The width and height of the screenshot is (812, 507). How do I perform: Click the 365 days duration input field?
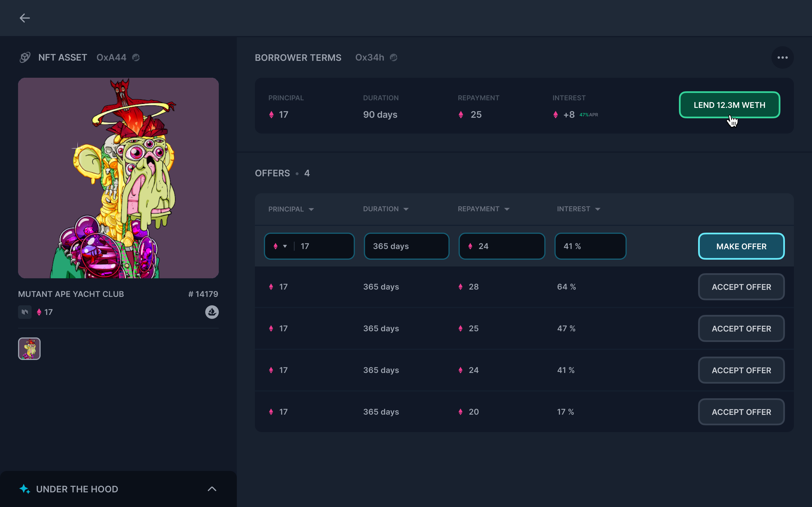(x=406, y=246)
